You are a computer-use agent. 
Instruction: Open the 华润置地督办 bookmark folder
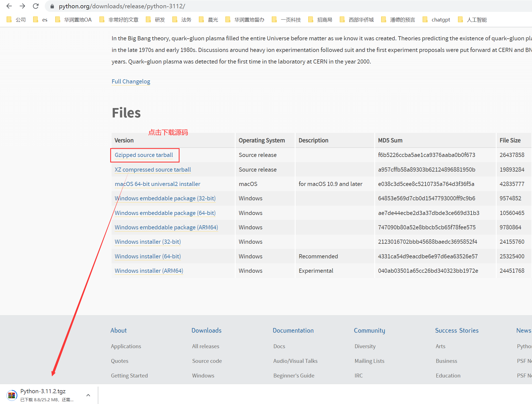coord(245,20)
